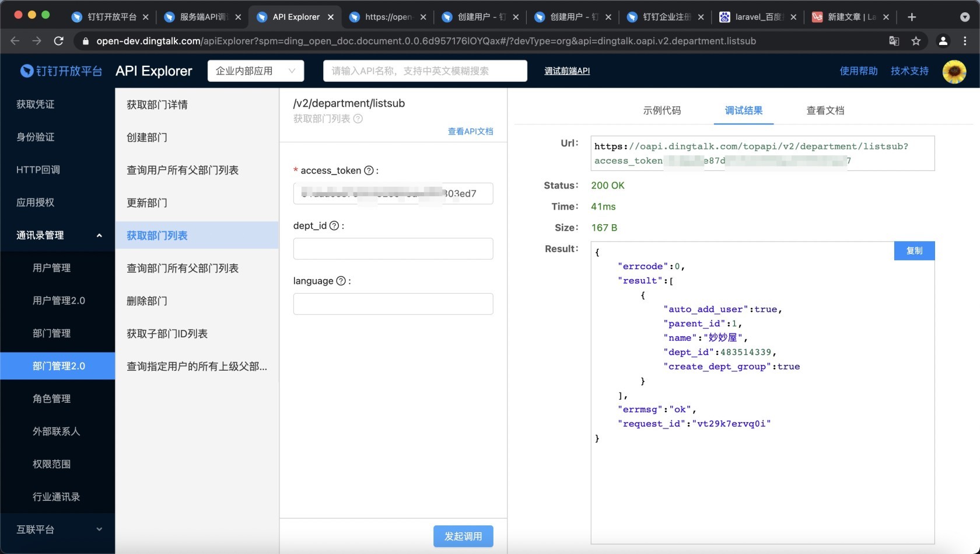Open Chrome three-dot menu
The image size is (980, 554).
coord(965,41)
